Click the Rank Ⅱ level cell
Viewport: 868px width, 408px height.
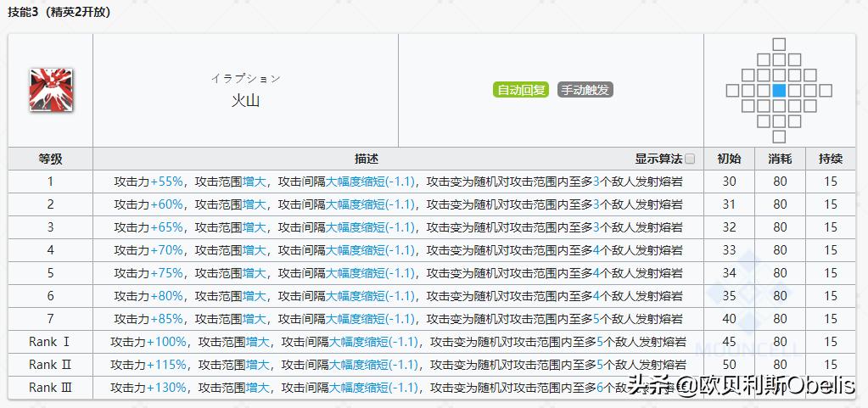pyautogui.click(x=50, y=365)
